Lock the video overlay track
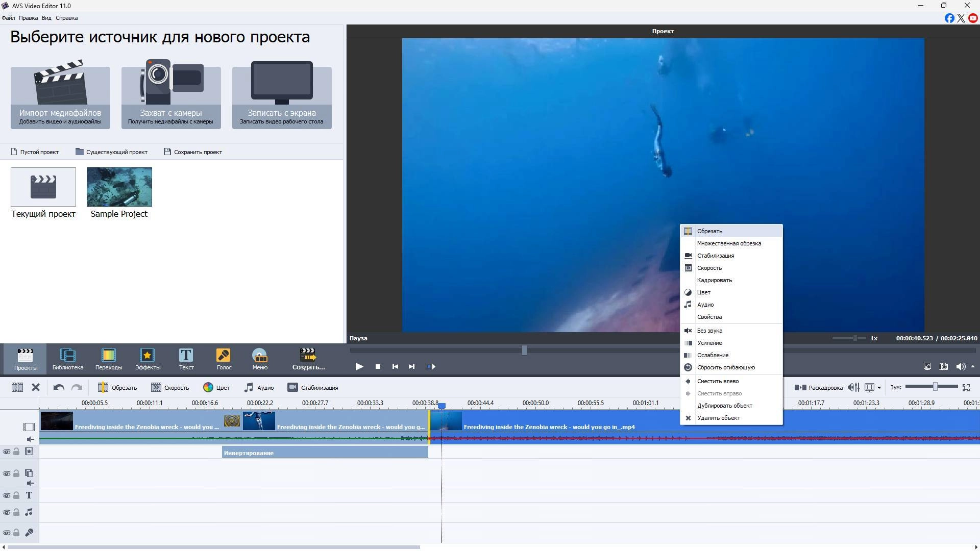Screen dimensions: 980x551 coord(16,473)
